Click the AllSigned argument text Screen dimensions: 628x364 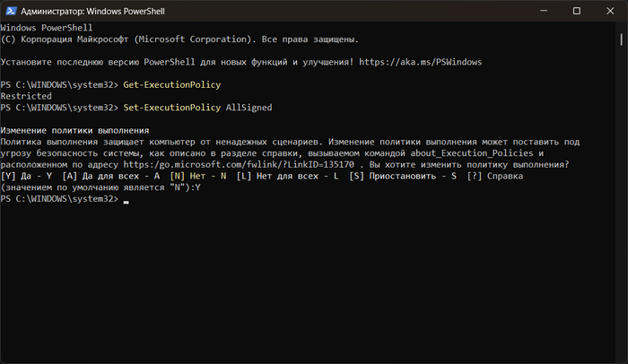click(247, 108)
